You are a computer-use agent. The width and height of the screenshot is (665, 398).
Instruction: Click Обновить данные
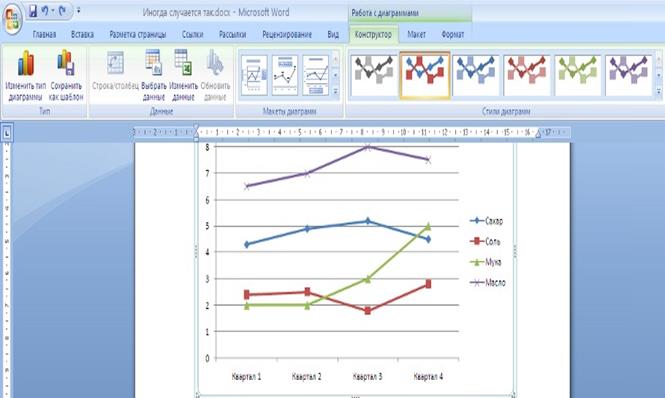(215, 75)
